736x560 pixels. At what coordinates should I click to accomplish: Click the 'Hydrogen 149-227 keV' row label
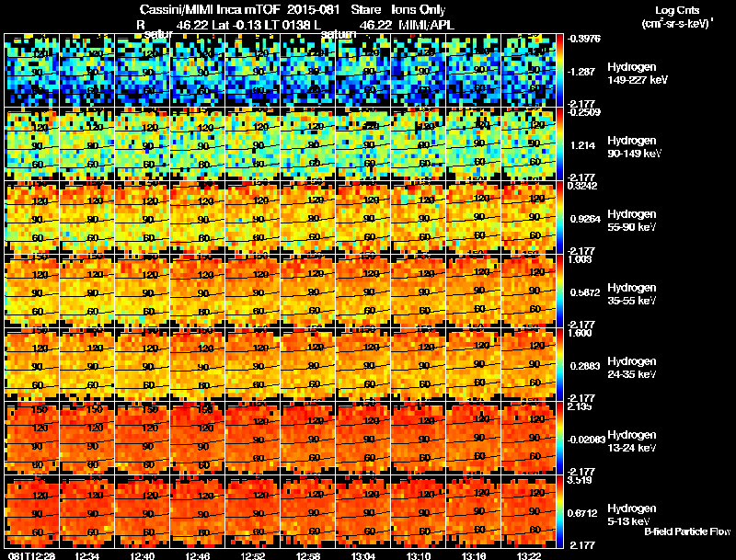(x=638, y=74)
